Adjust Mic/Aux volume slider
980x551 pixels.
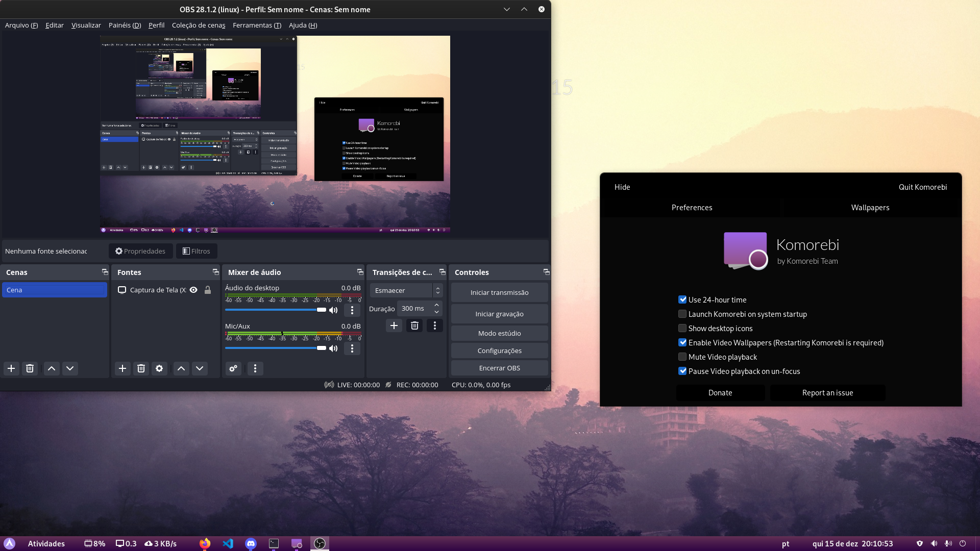coord(276,348)
